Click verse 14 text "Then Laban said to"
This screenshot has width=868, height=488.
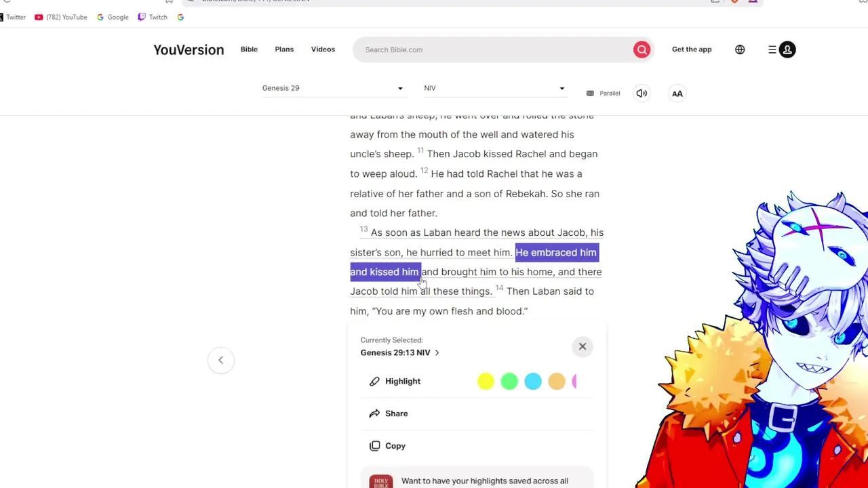coord(550,291)
